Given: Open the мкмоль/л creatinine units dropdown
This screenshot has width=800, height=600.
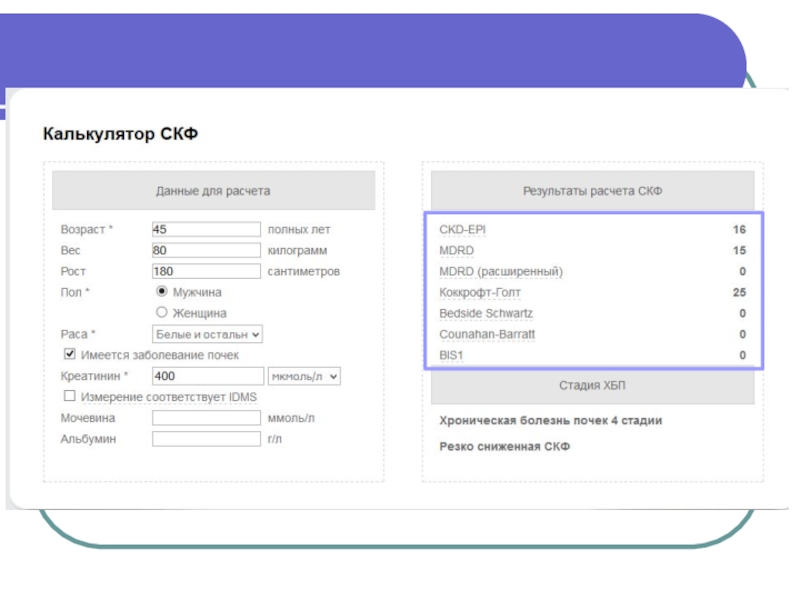Looking at the screenshot, I should click(x=304, y=376).
